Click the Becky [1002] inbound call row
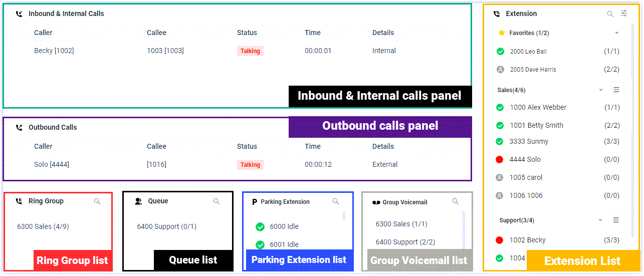 54,51
